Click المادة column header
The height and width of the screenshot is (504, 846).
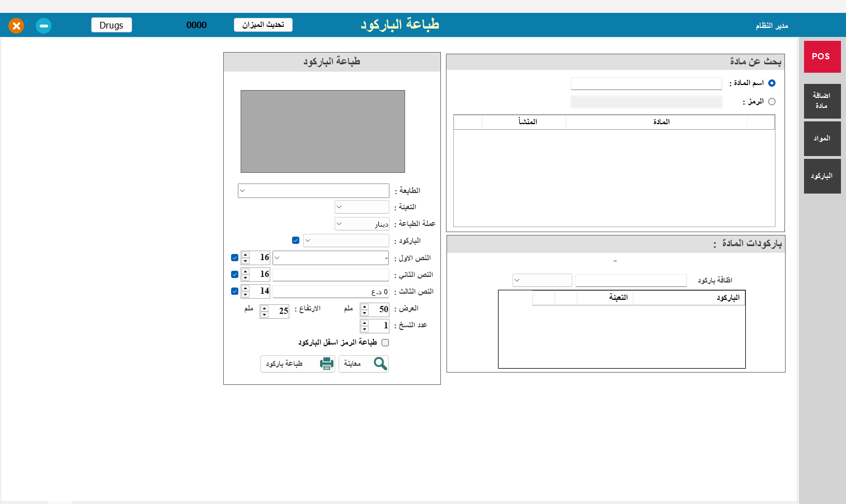tap(656, 122)
